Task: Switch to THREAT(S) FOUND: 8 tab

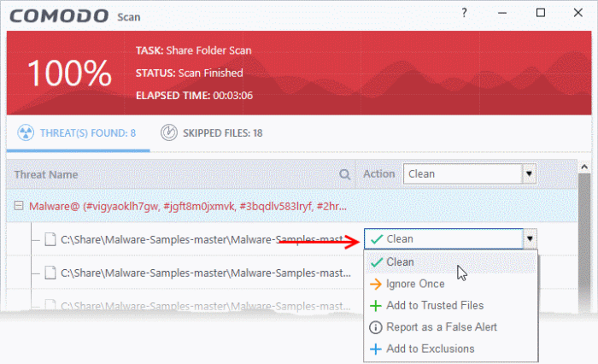Action: pyautogui.click(x=78, y=133)
